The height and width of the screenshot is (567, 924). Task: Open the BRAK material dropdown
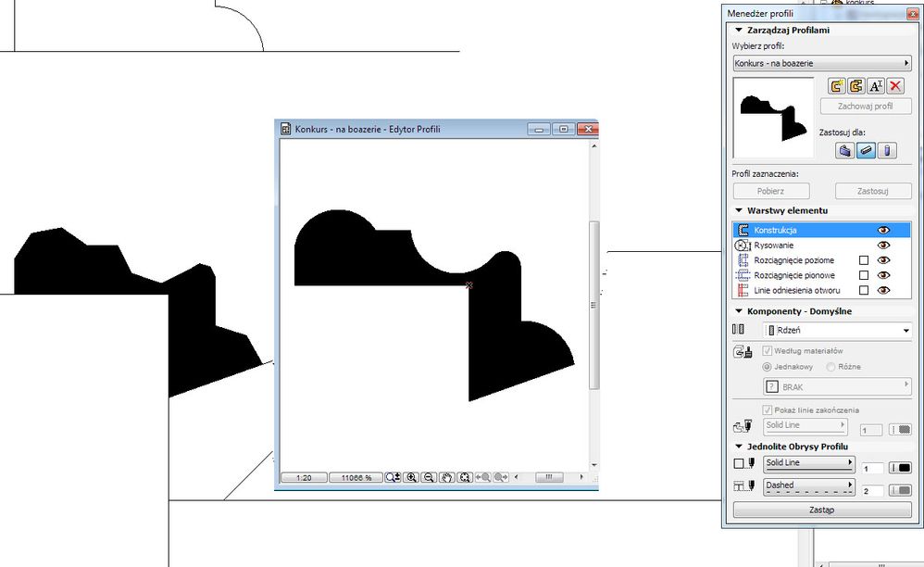coord(837,386)
